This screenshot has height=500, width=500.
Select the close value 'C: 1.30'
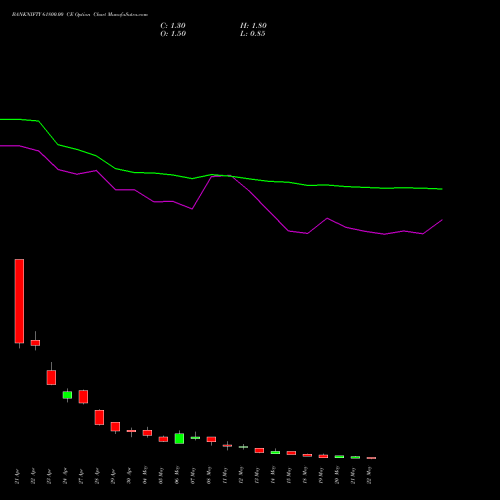pos(173,26)
